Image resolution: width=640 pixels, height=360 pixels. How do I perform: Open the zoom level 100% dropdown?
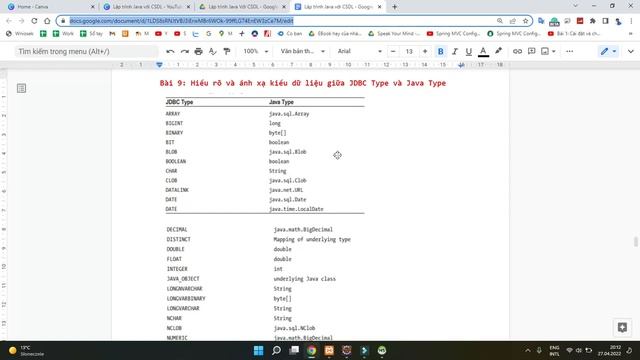pos(256,51)
